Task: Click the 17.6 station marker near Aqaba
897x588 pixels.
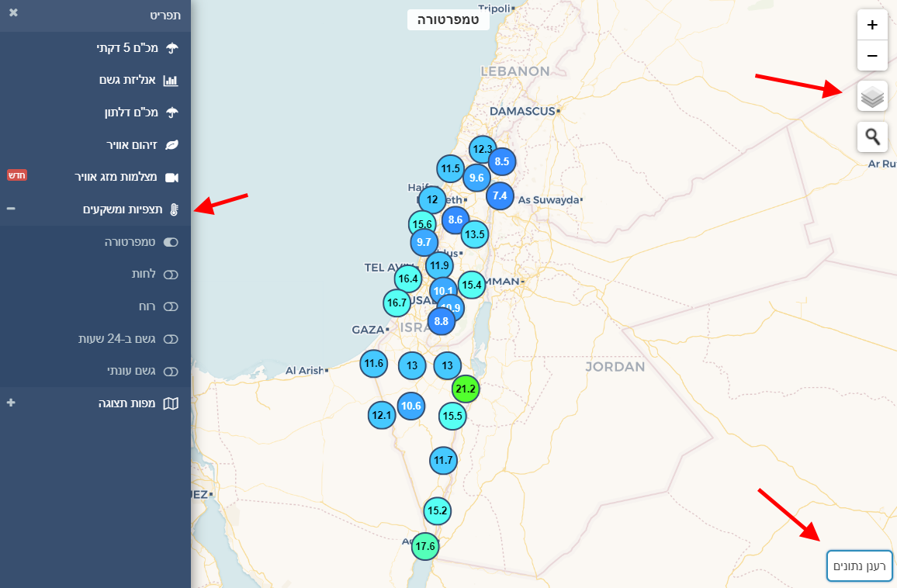Action: pyautogui.click(x=425, y=546)
